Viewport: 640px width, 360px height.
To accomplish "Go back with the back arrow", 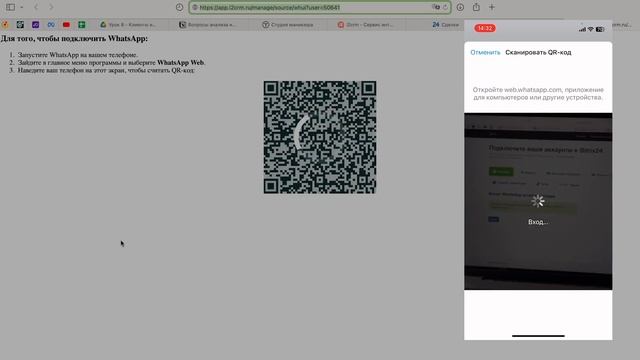I will point(36,7).
